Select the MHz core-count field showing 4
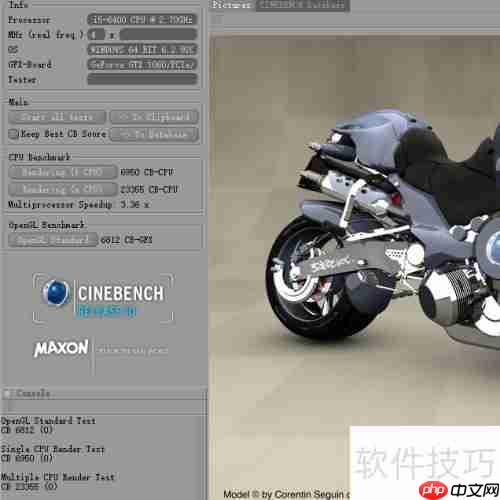Viewport: 500px width, 500px height. pos(96,35)
